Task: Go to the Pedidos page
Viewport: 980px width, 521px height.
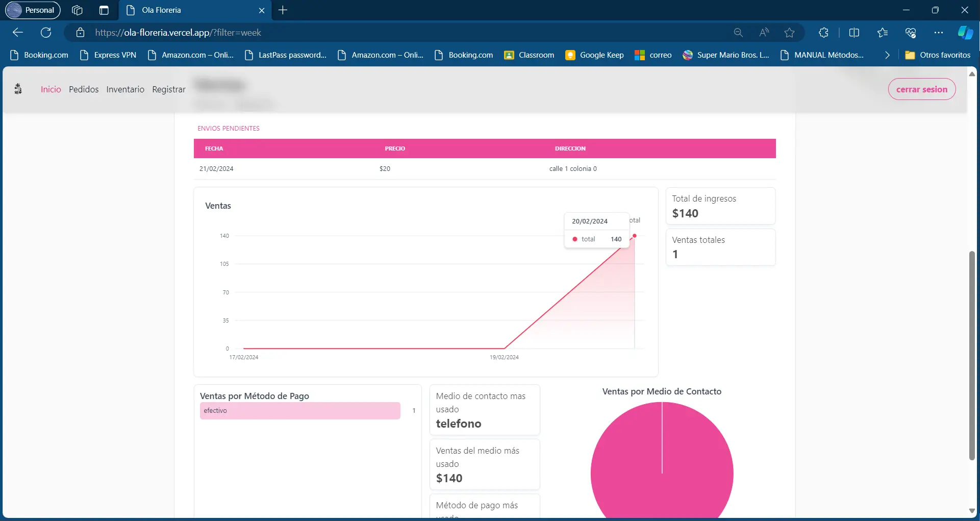Action: (x=84, y=89)
